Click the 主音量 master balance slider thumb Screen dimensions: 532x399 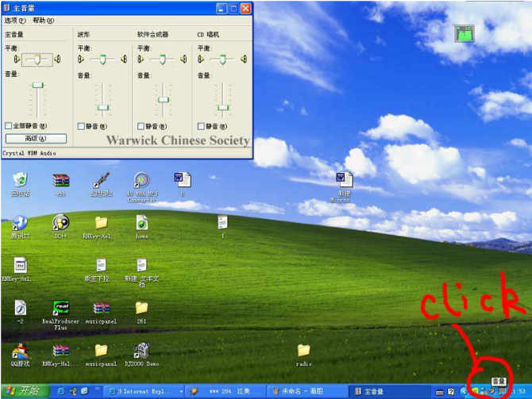[x=37, y=59]
